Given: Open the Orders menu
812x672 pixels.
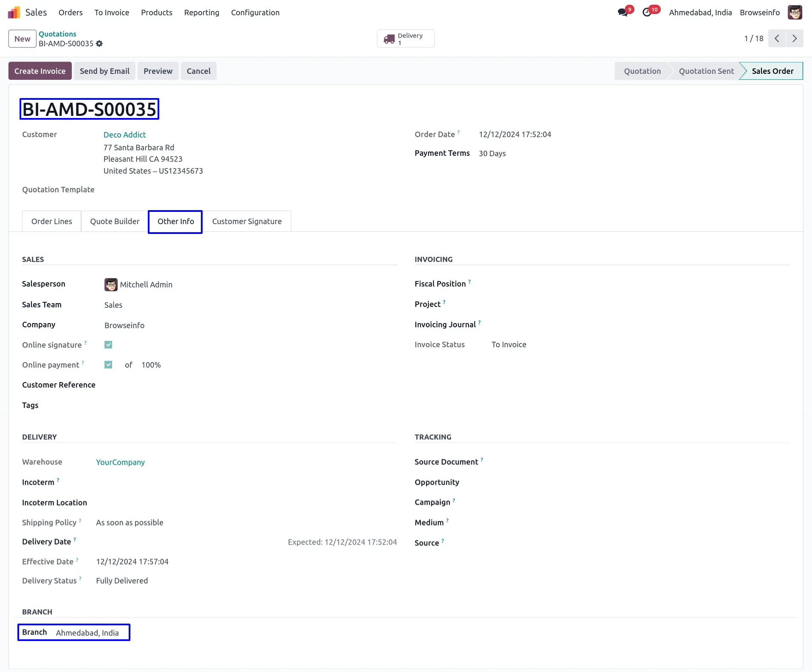Looking at the screenshot, I should tap(70, 12).
